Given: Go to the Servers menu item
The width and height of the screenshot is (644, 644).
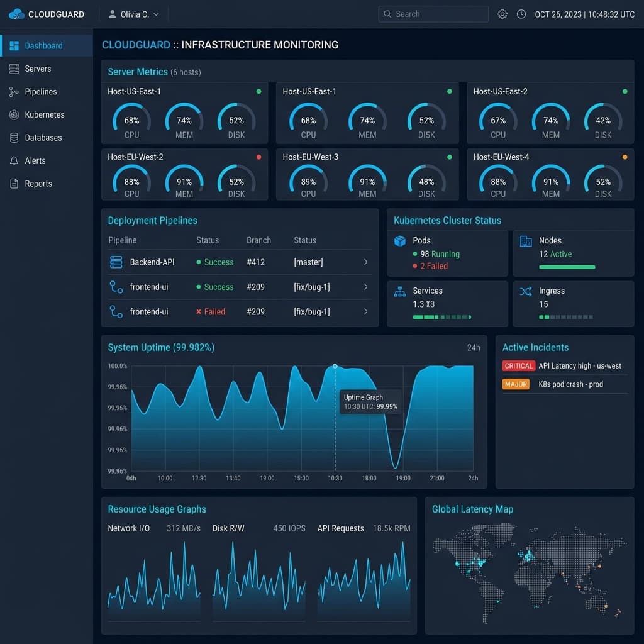Looking at the screenshot, I should click(47, 69).
